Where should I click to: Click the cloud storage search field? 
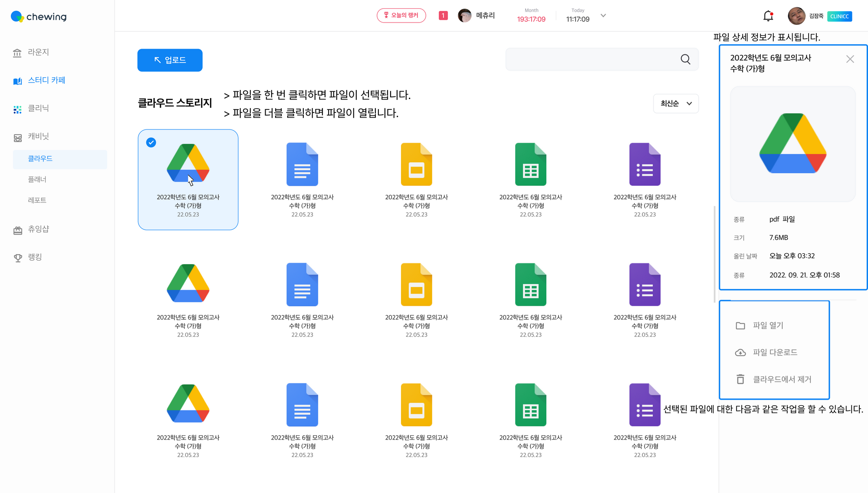pos(602,60)
